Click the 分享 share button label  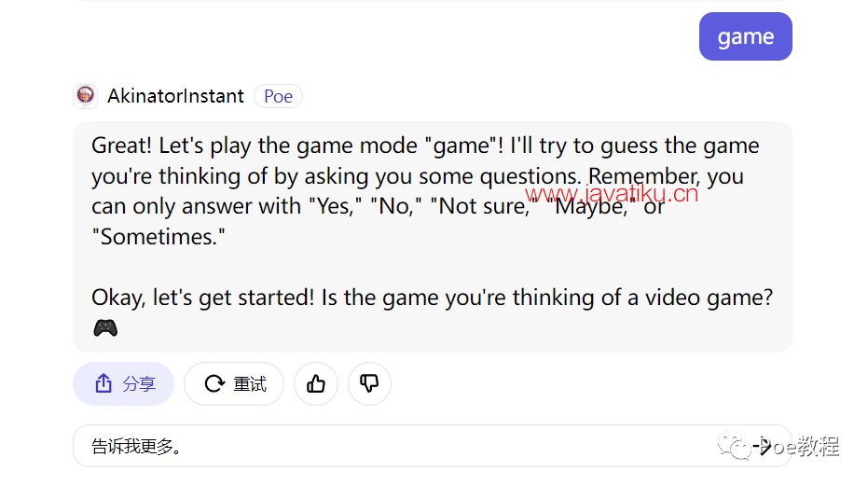[x=139, y=383]
